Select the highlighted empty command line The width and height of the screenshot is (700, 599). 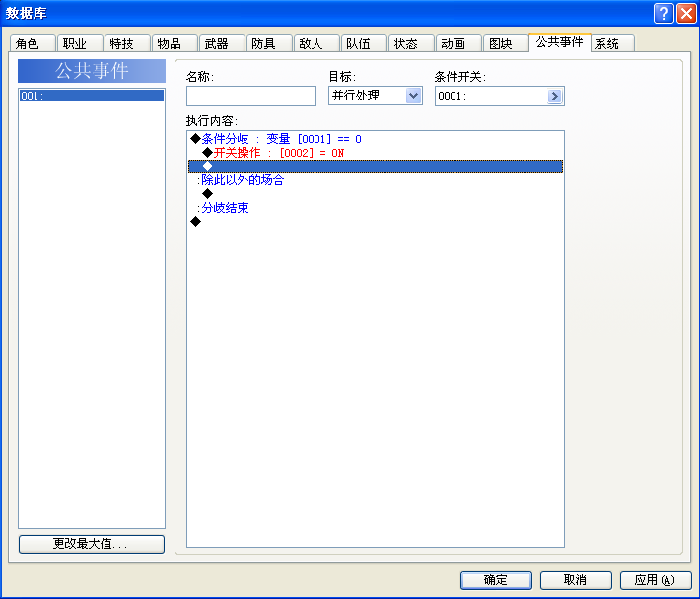click(x=376, y=166)
